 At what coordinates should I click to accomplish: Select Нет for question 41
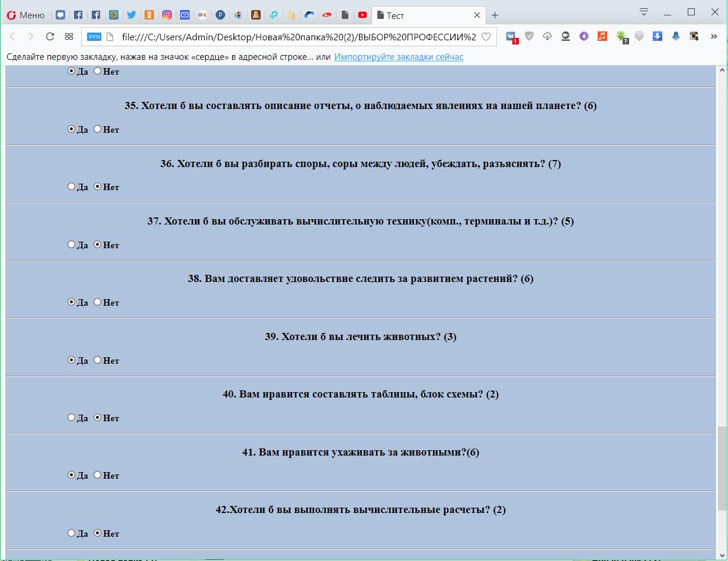coord(98,475)
